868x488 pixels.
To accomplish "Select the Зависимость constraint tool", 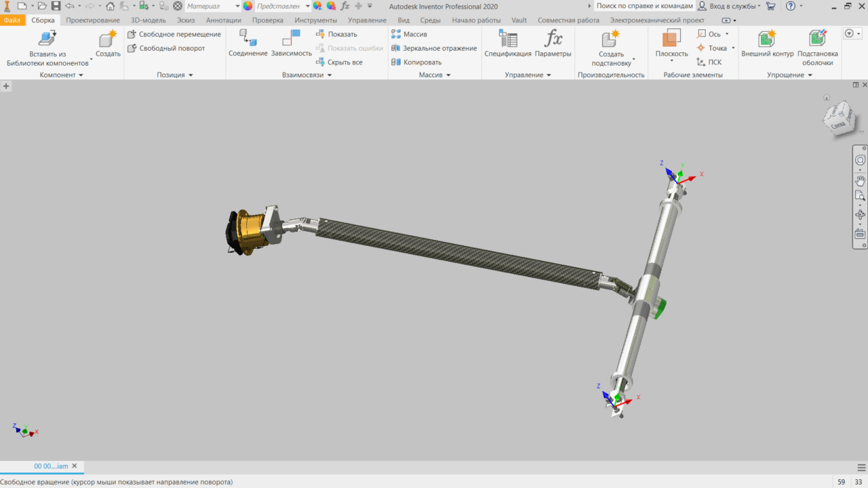I will pos(292,41).
